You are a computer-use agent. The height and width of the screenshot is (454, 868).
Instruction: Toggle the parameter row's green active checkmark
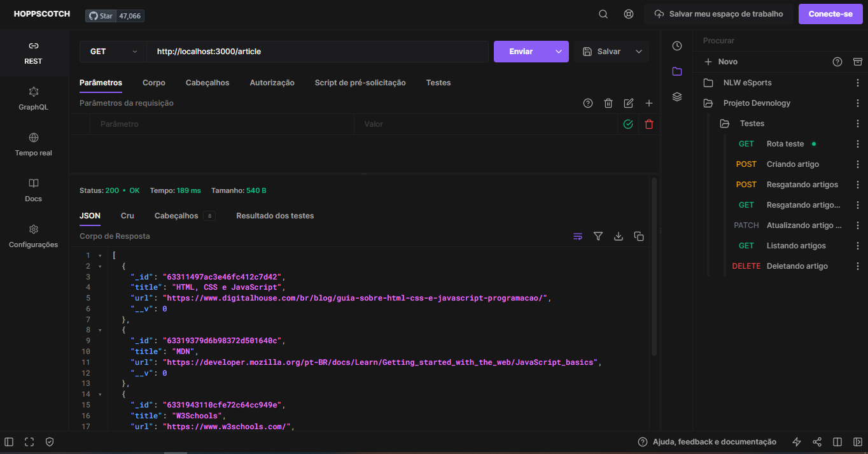tap(628, 124)
